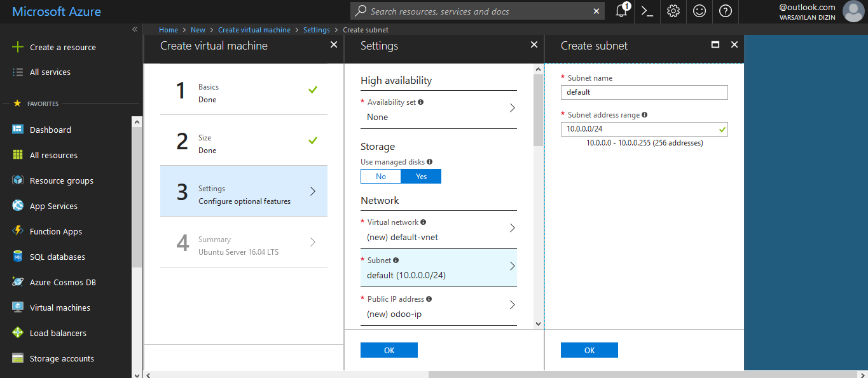868x378 pixels.
Task: Set managed disks toggle to No
Action: coord(381,177)
